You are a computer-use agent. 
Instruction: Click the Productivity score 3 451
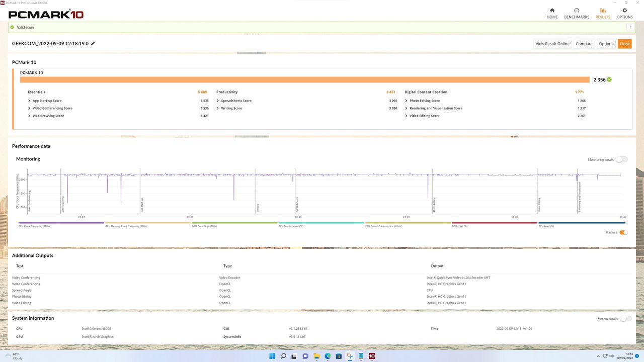[x=391, y=92]
